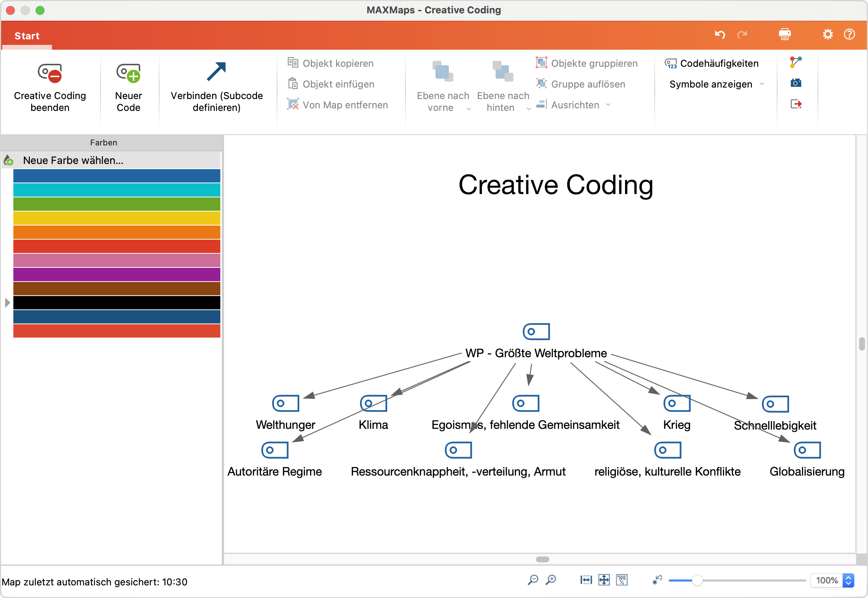Select the Ressourcenknappheit code icon

[x=458, y=450]
